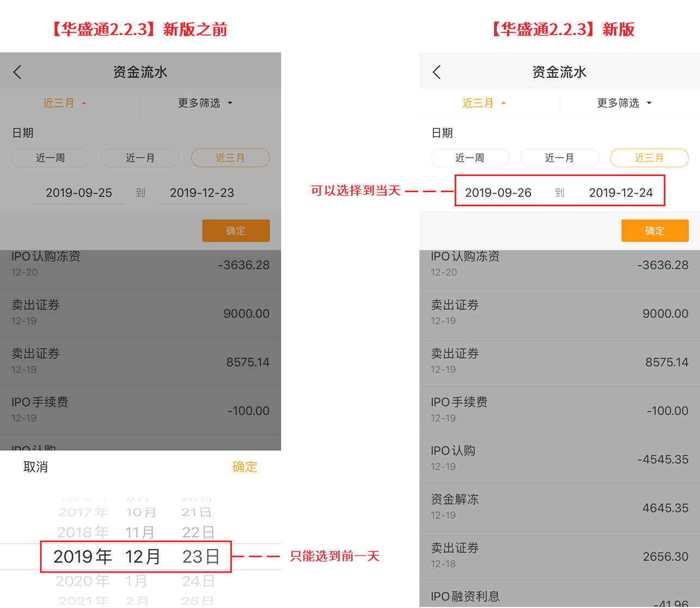
Task: Tap selected 2019年 in year wheel
Action: coord(83,556)
